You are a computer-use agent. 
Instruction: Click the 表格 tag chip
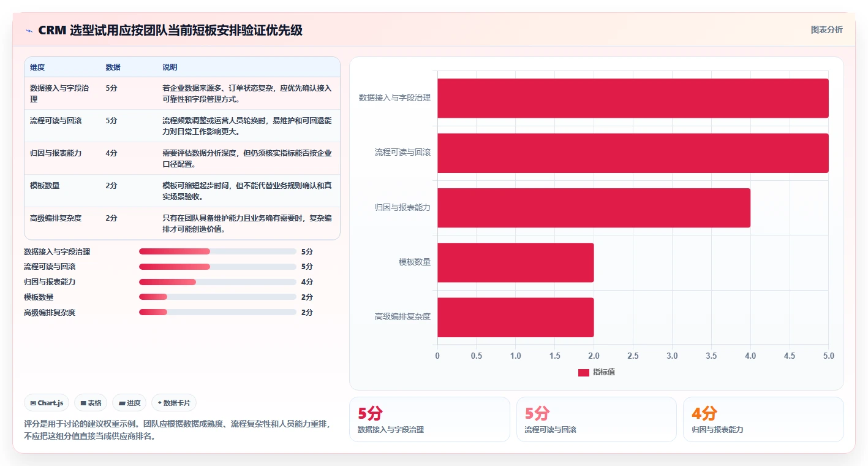click(91, 403)
